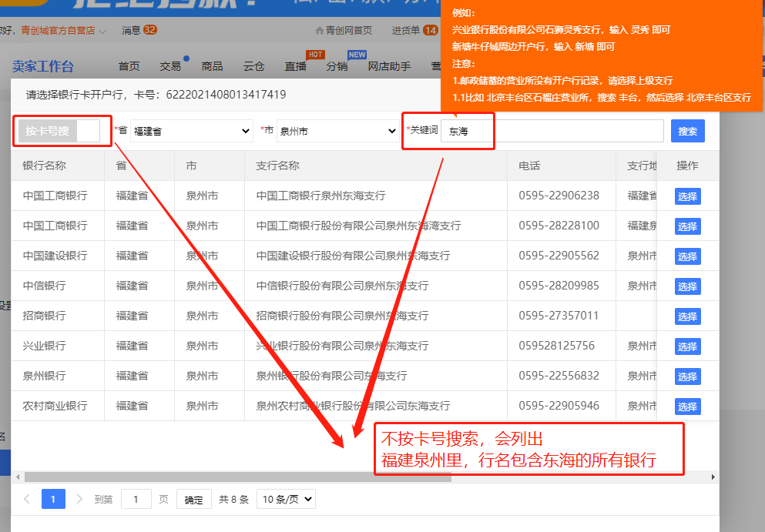Go to the next page arrow
The width and height of the screenshot is (765, 532).
tap(79, 499)
